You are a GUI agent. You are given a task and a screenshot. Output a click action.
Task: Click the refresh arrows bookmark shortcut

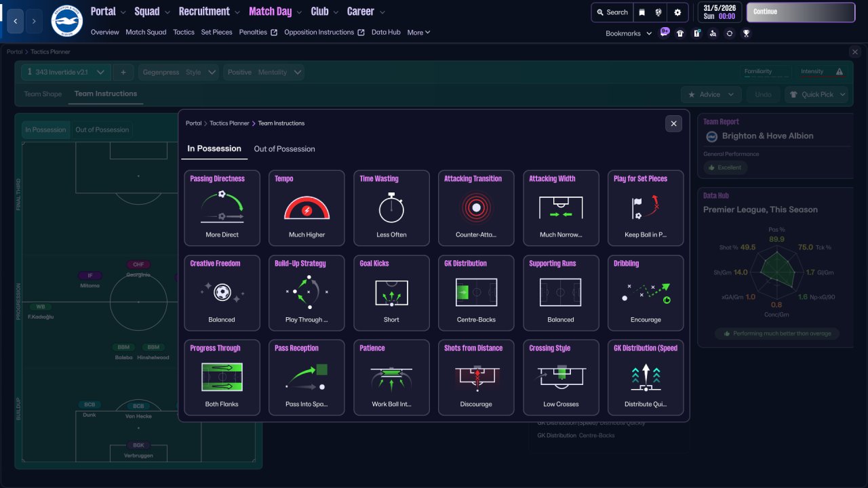730,33
